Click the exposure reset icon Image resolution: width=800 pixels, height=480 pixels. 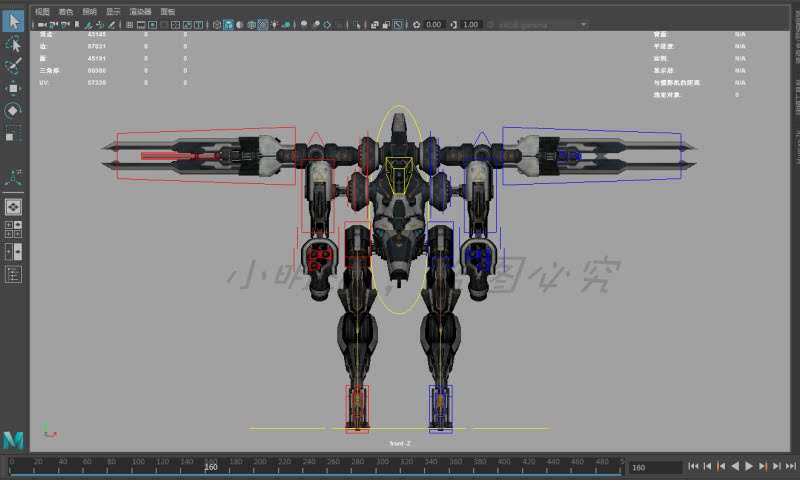click(417, 24)
